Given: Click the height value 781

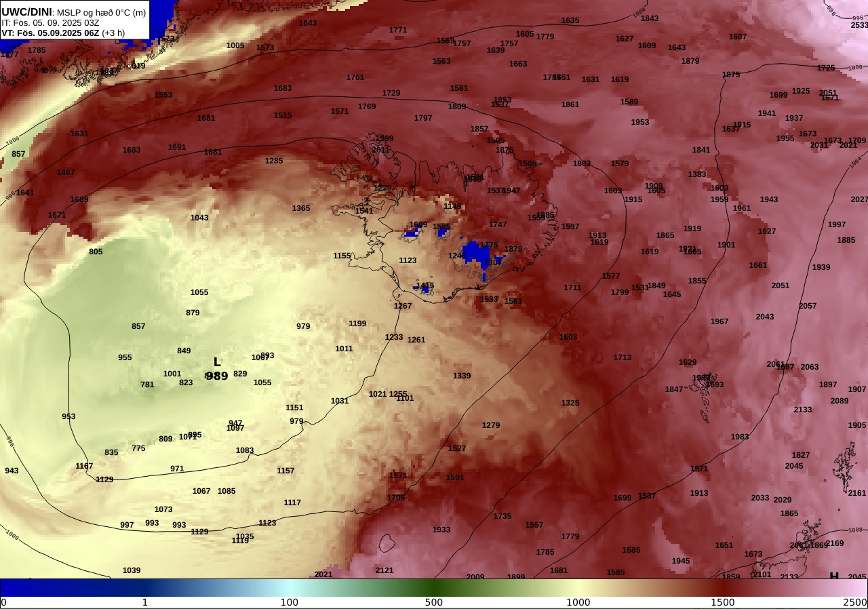Looking at the screenshot, I should pos(147,385).
